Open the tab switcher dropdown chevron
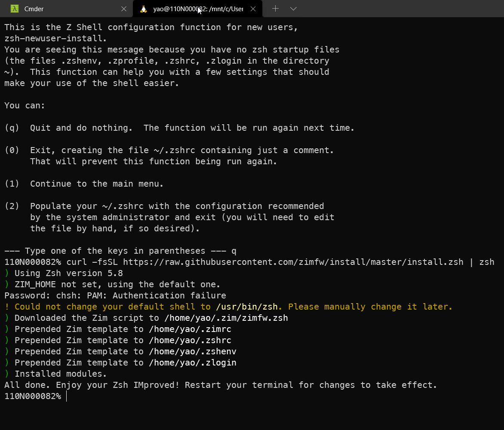The width and height of the screenshot is (504, 430). coord(293,9)
